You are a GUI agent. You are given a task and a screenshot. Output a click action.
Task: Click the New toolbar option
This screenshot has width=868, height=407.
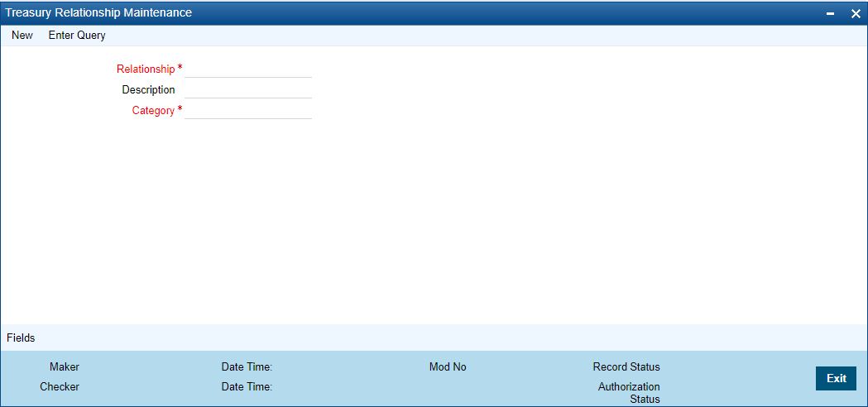tap(22, 36)
